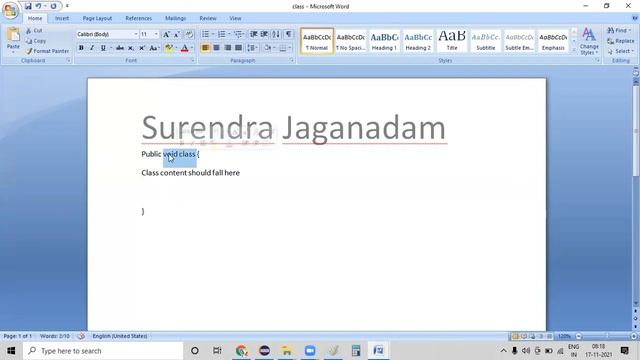The height and width of the screenshot is (360, 640).
Task: Toggle Subscript formatting
Action: [131, 48]
